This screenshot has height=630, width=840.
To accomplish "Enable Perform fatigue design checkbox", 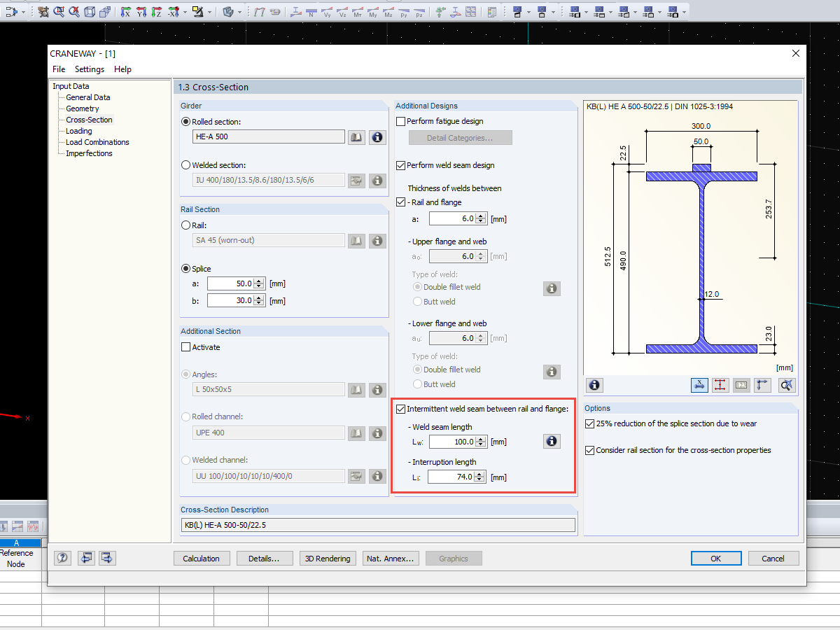I will pyautogui.click(x=400, y=121).
